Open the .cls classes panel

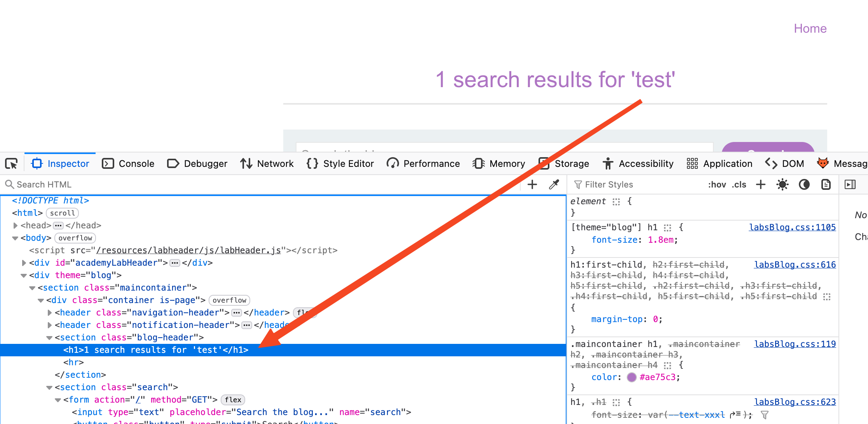pyautogui.click(x=739, y=184)
